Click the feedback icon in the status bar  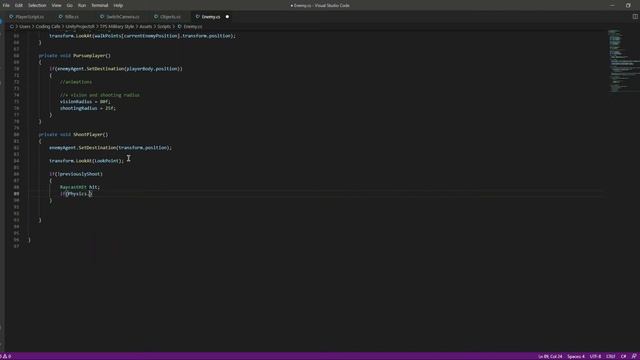[x=634, y=356]
